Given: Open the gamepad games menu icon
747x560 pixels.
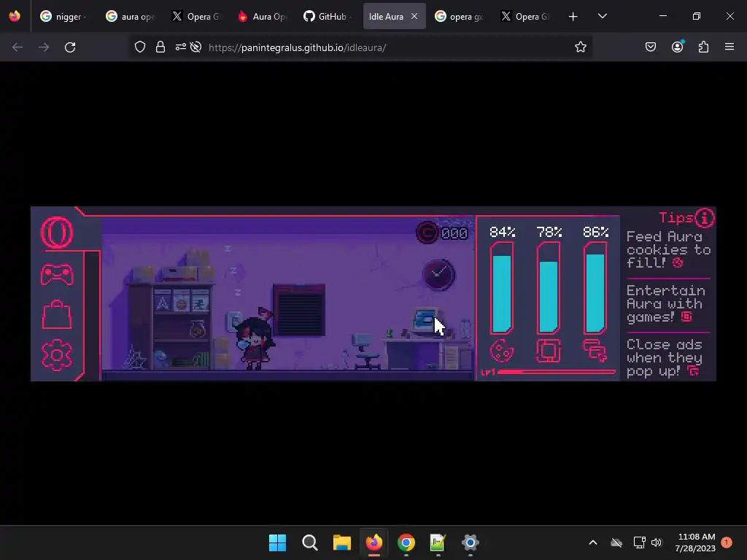Looking at the screenshot, I should click(57, 275).
